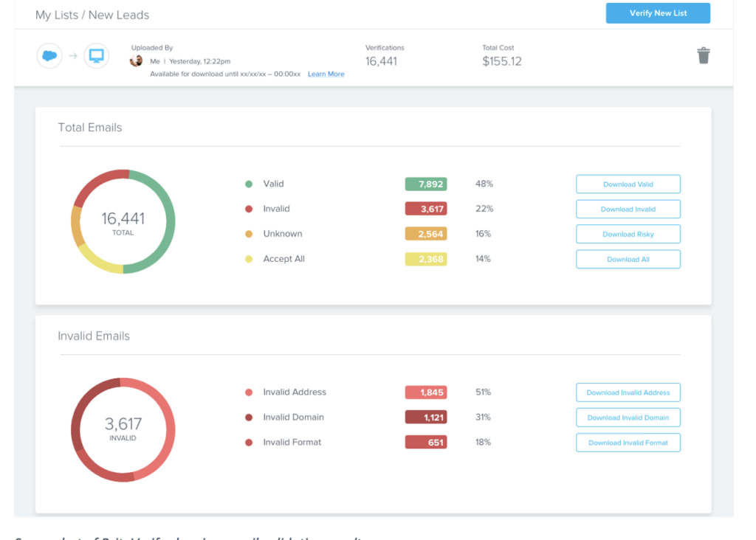The width and height of the screenshot is (756, 540).
Task: Click the uploader profile avatar
Action: [x=137, y=60]
